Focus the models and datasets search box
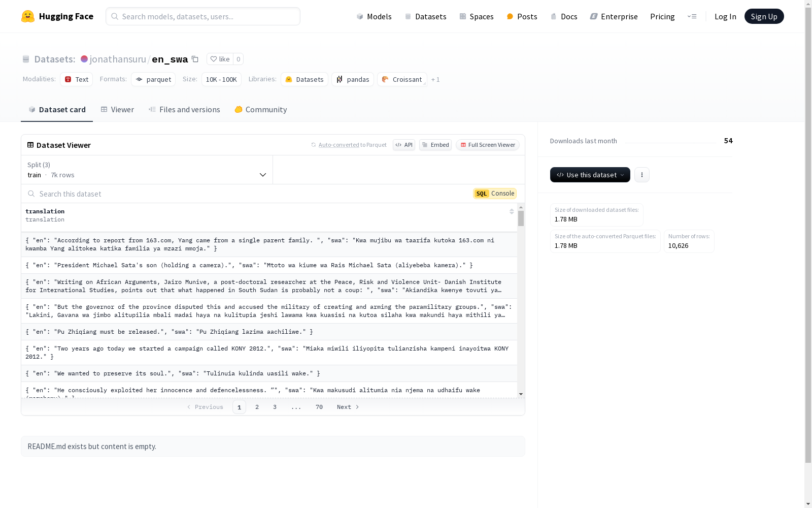This screenshot has height=508, width=812. [203, 16]
